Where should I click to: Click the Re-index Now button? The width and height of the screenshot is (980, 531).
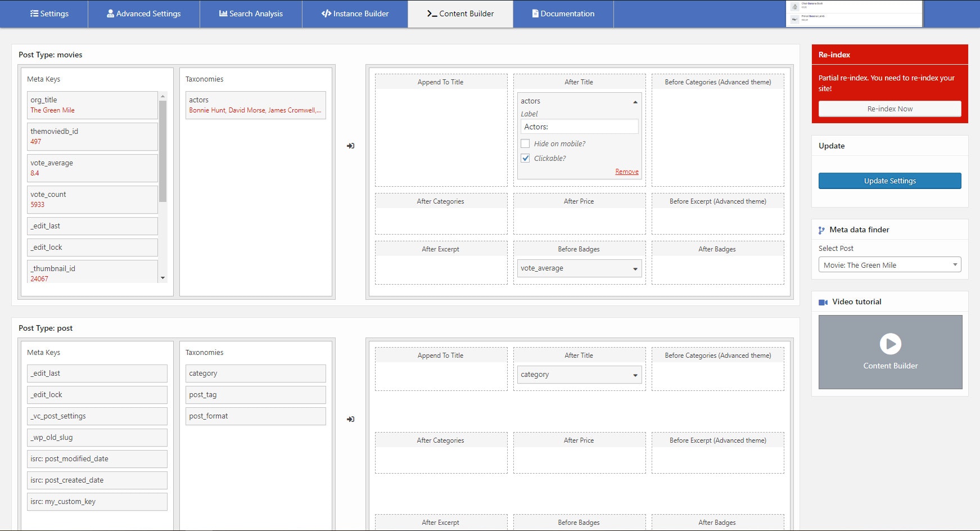[x=889, y=109]
